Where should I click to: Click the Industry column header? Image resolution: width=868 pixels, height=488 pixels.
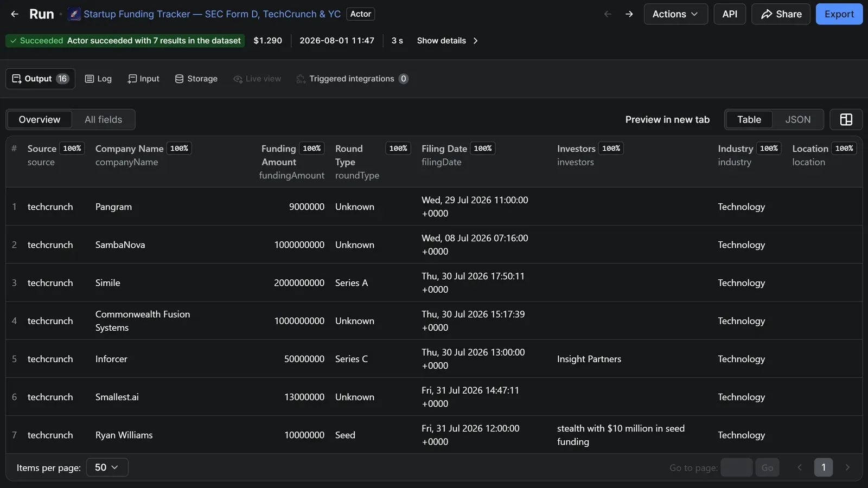735,149
